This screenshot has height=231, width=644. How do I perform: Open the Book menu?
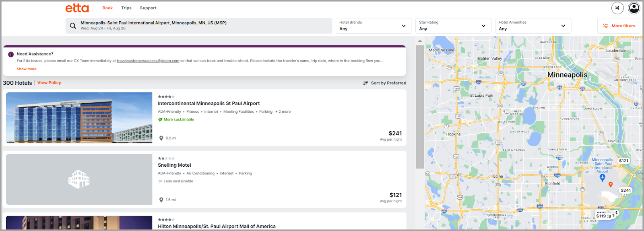point(107,8)
